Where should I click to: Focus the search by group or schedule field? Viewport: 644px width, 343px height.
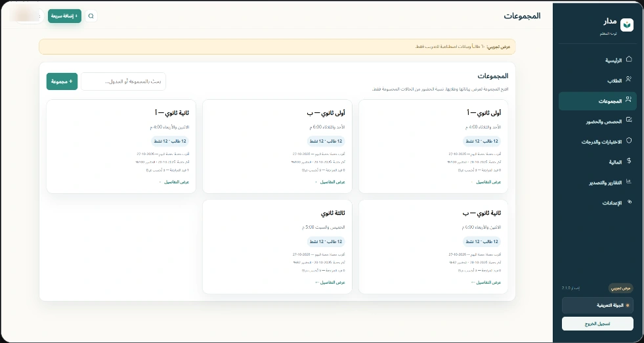[x=123, y=81]
